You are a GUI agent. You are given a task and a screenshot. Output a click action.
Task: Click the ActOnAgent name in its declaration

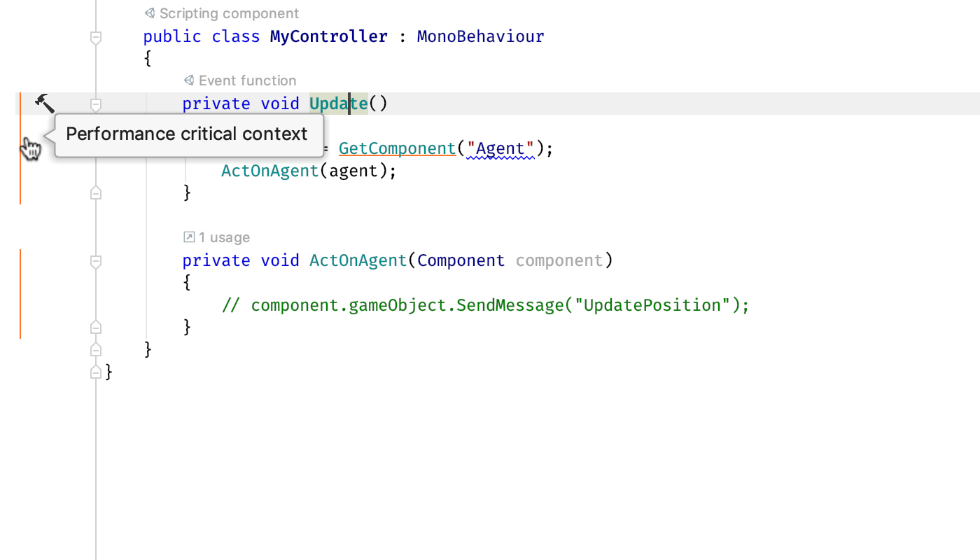click(358, 260)
